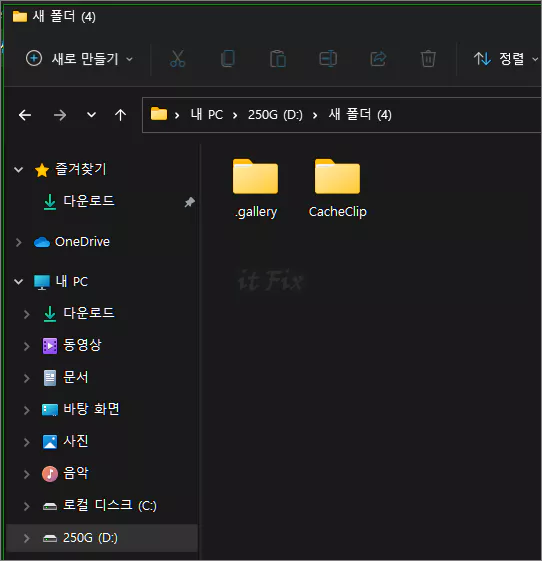Select 내 PC in navigation pane

[72, 281]
